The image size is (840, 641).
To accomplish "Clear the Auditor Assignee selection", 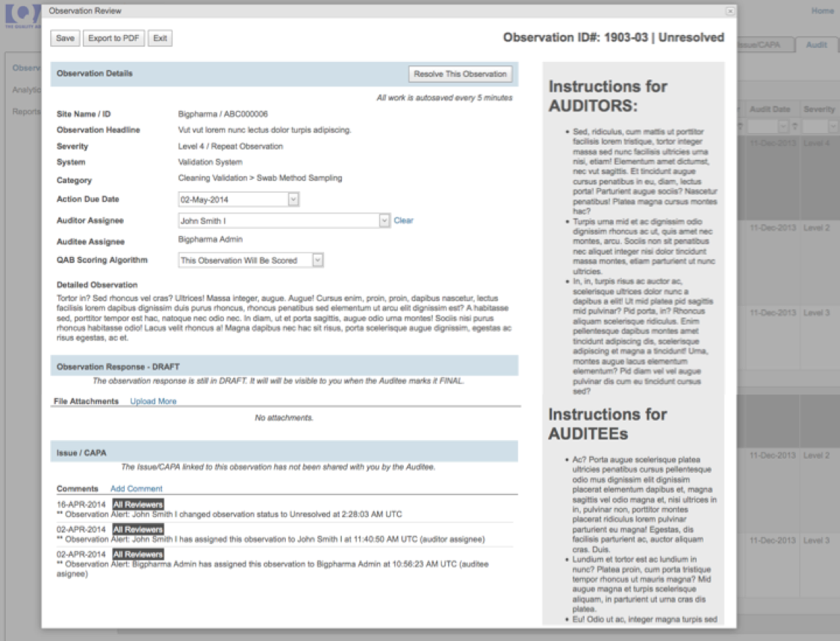I will [x=403, y=220].
